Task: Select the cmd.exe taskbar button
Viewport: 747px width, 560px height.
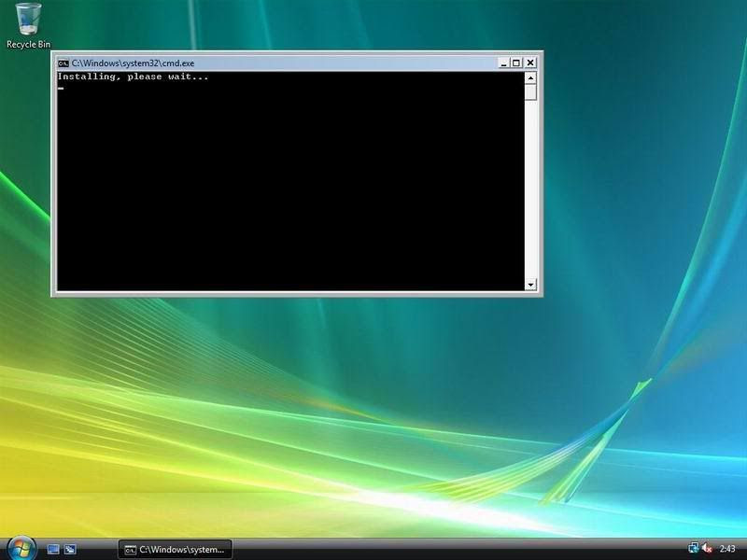Action: [175, 550]
